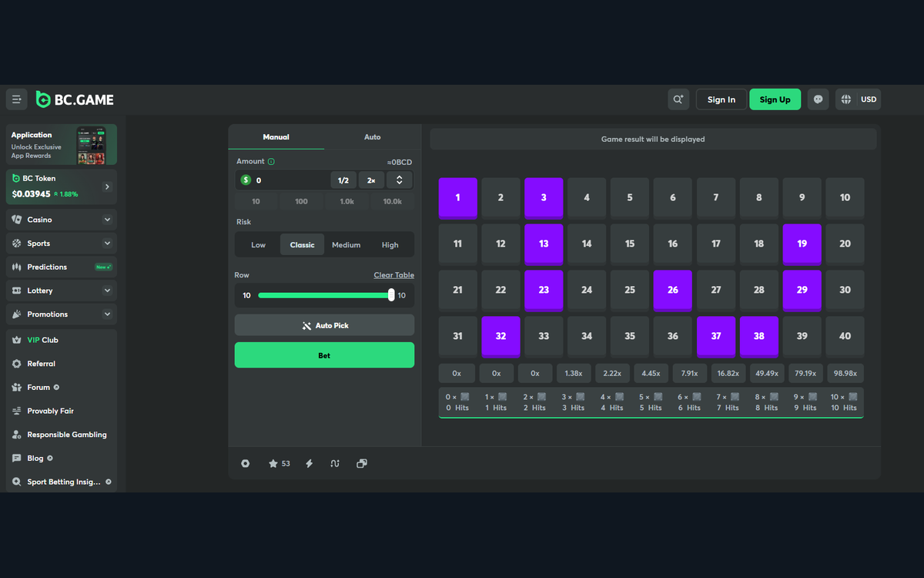
Task: Click the Promotions party popper icon
Action: coord(17,314)
